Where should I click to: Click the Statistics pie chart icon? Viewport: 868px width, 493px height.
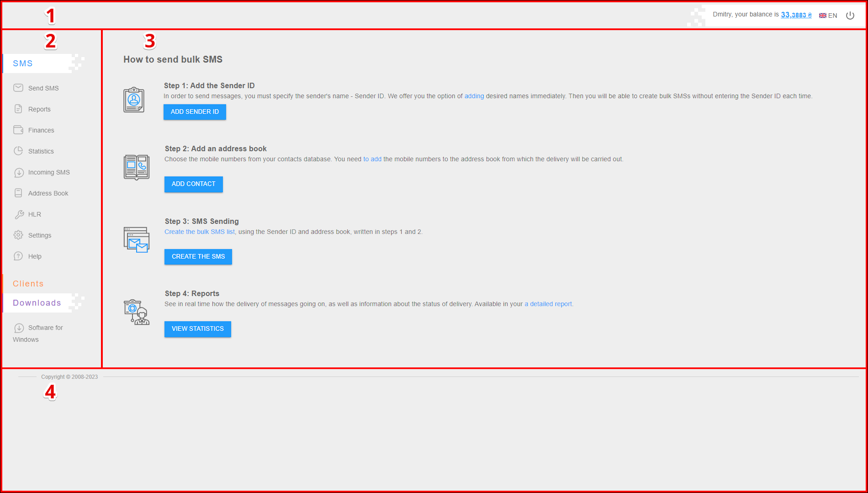click(x=18, y=151)
